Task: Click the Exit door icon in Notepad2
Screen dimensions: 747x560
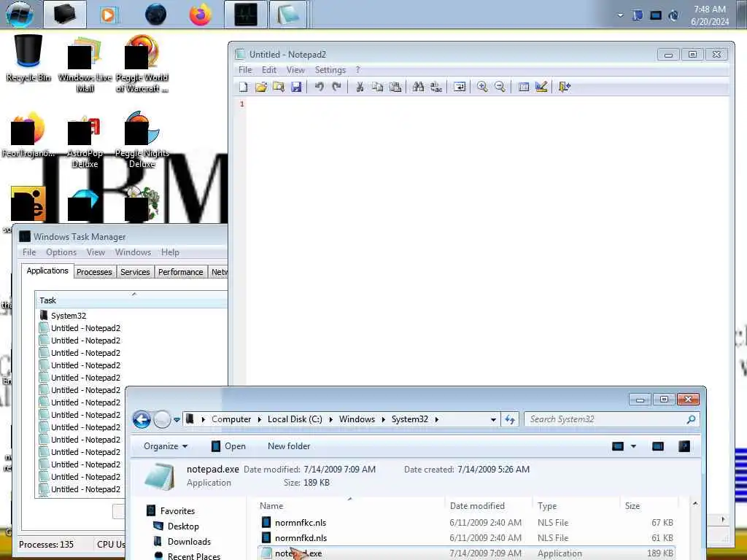Action: [565, 87]
